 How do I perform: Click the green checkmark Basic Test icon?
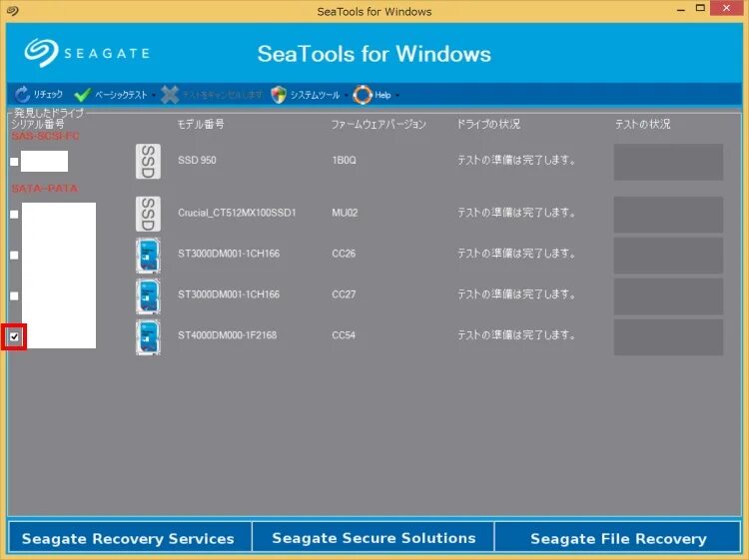click(83, 95)
